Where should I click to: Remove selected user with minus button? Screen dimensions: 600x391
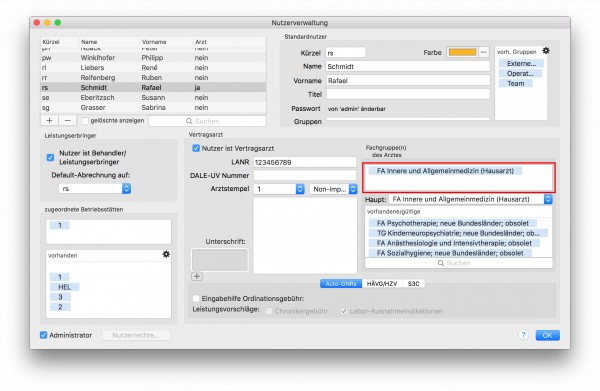click(68, 121)
